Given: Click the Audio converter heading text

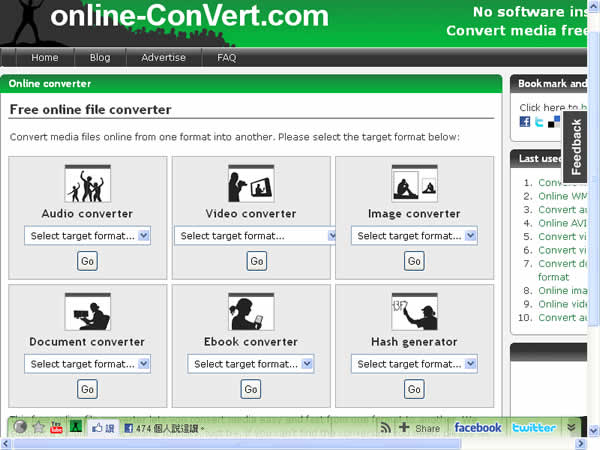Looking at the screenshot, I should click(87, 214).
